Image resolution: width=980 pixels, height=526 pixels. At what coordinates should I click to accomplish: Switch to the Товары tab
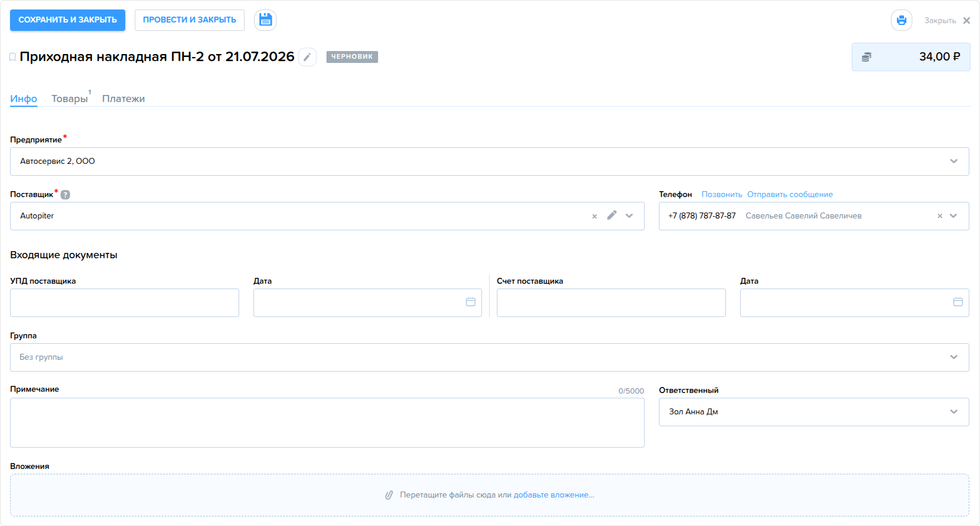click(69, 99)
